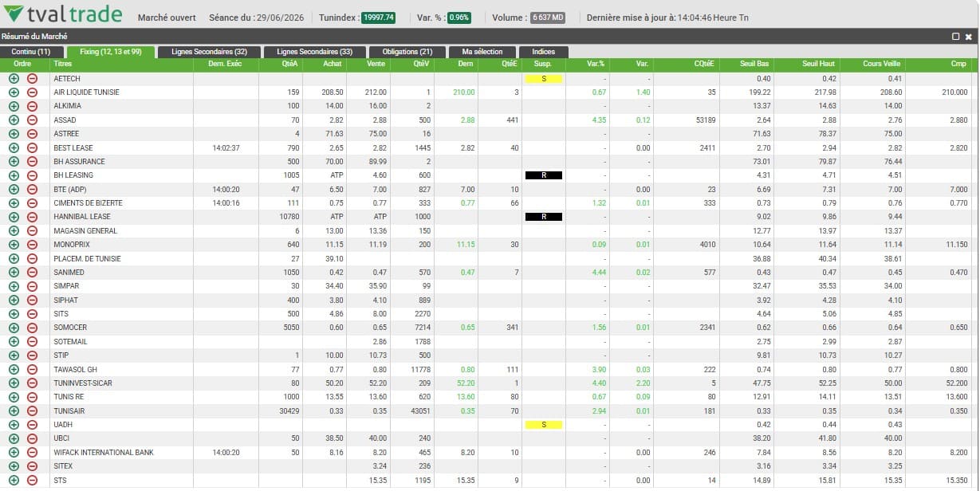Click TUNINVEST-SICAR last price 52.20

pos(464,383)
